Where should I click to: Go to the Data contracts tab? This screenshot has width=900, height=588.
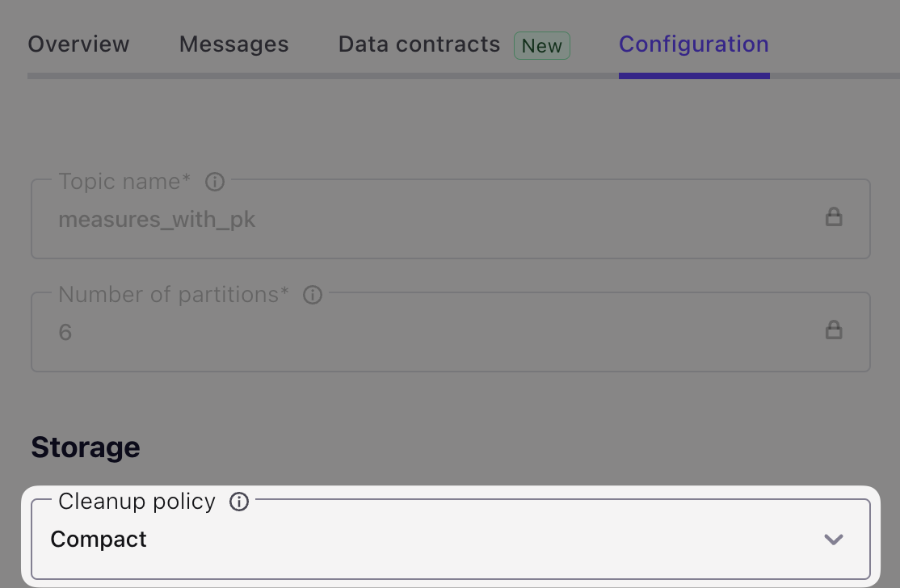click(x=419, y=44)
